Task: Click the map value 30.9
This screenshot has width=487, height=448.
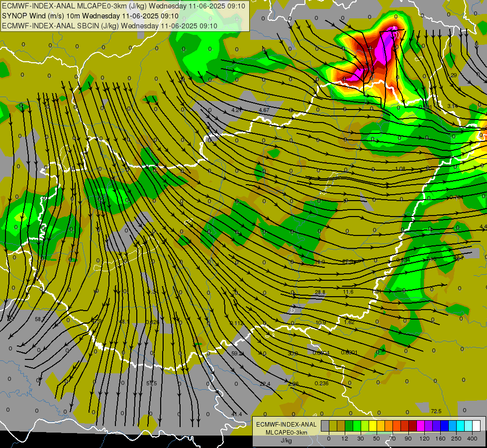Action: coord(293,353)
